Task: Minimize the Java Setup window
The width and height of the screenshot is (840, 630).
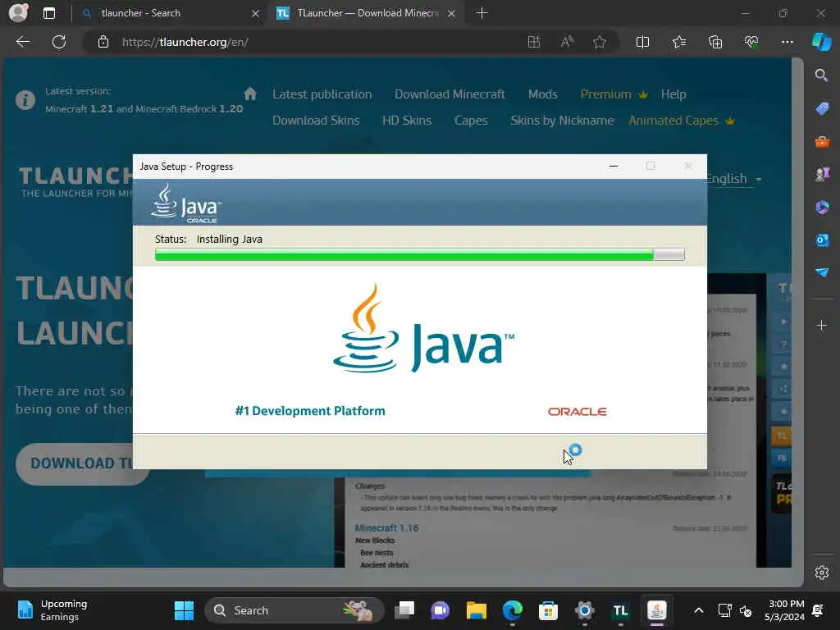Action: (x=614, y=167)
